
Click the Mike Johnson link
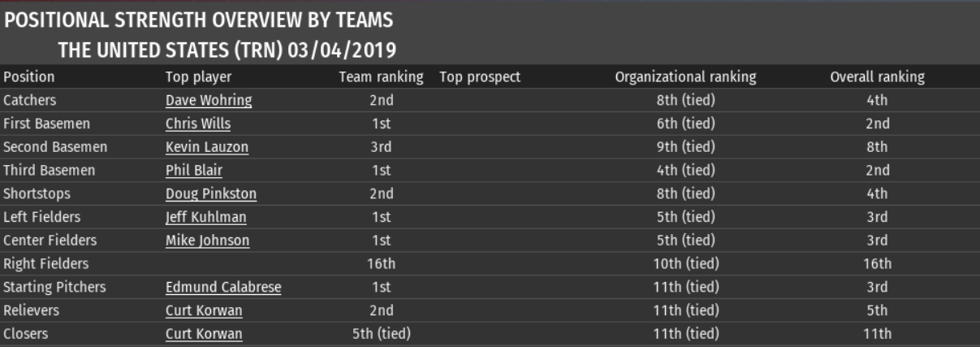click(207, 241)
